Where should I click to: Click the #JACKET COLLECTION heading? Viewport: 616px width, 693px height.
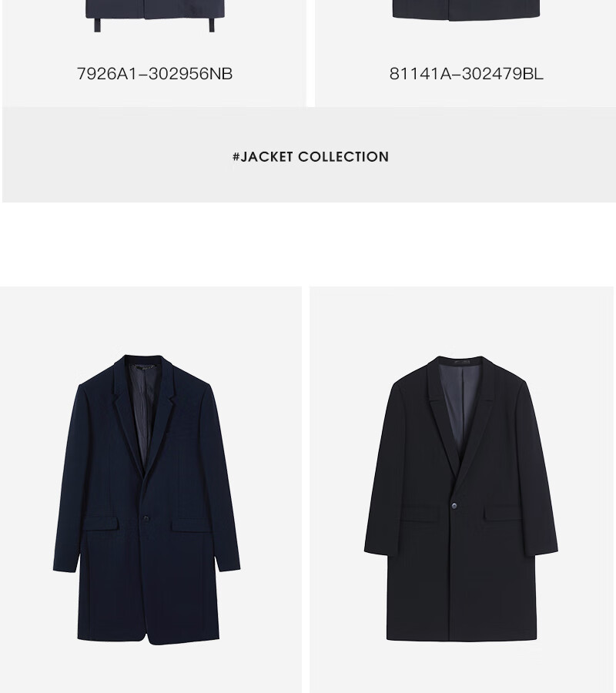tap(310, 157)
